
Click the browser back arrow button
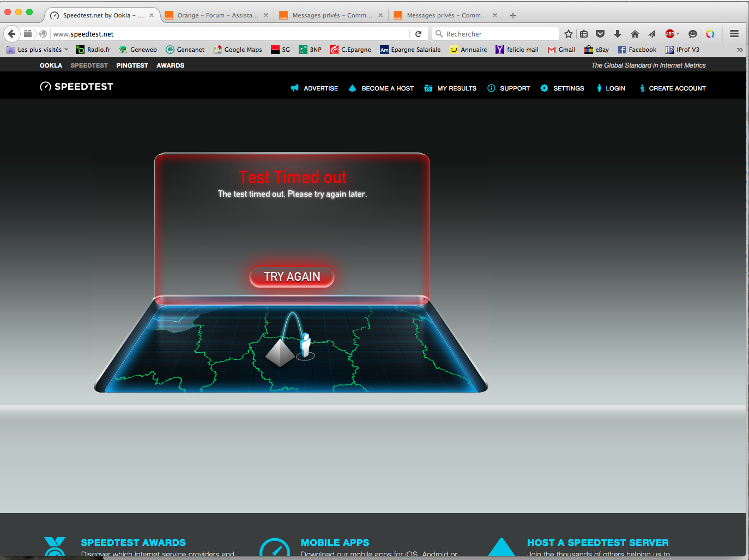click(11, 34)
